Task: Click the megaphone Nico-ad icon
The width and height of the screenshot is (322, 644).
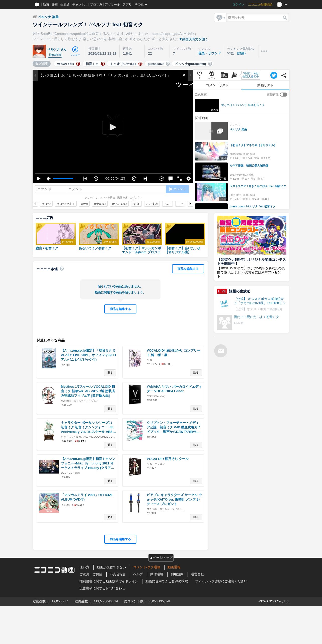Action: [234, 75]
